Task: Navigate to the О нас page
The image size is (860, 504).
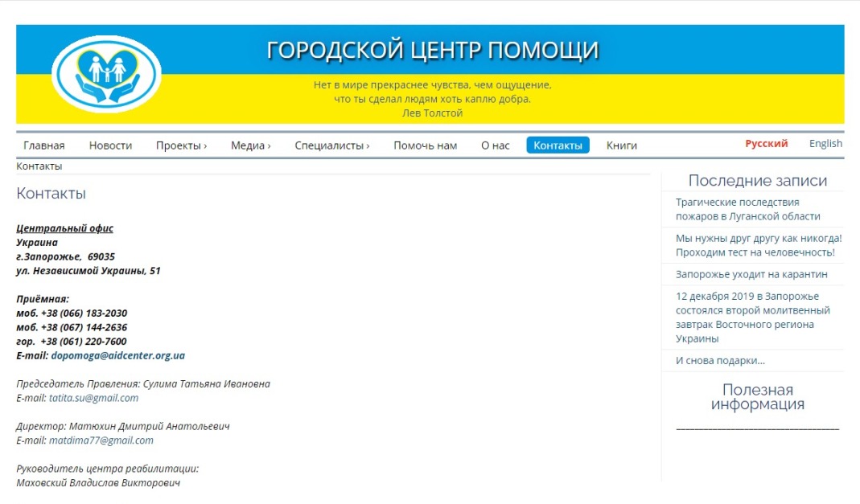Action: pos(495,145)
